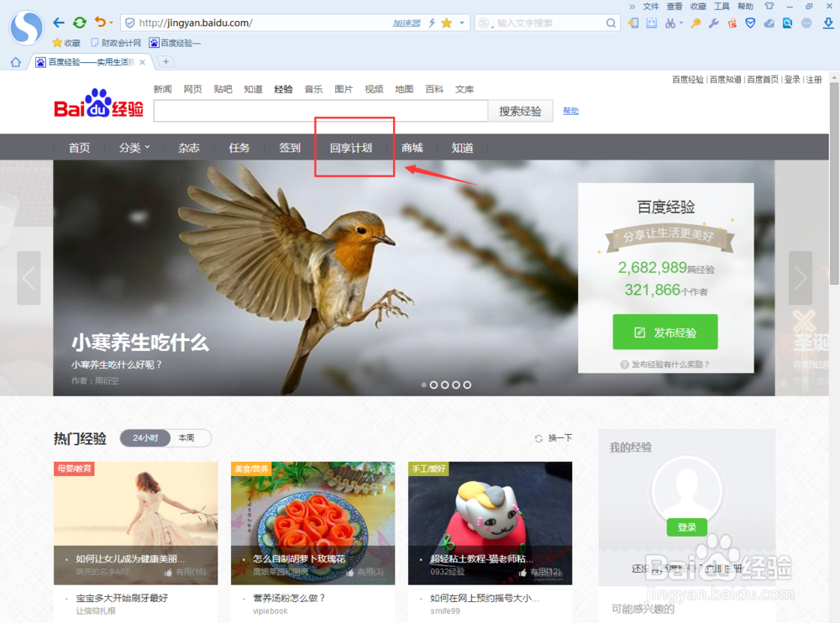Image resolution: width=840 pixels, height=623 pixels.
Task: Focus the address bar showing jingyan.baidu.com
Action: tap(295, 23)
